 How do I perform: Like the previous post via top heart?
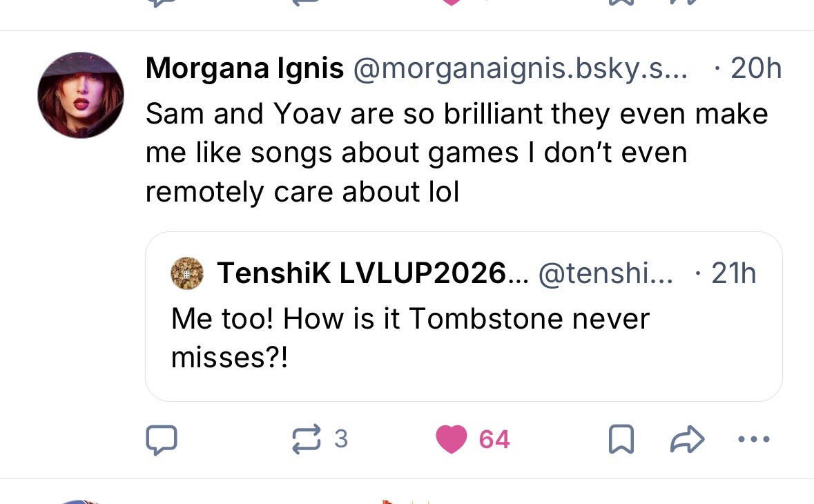point(452,3)
